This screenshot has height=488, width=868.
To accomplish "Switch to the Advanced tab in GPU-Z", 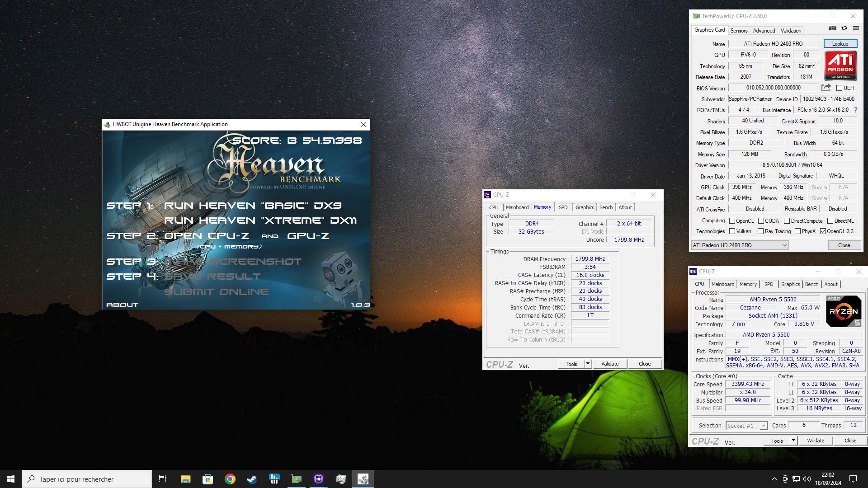I will [x=764, y=31].
